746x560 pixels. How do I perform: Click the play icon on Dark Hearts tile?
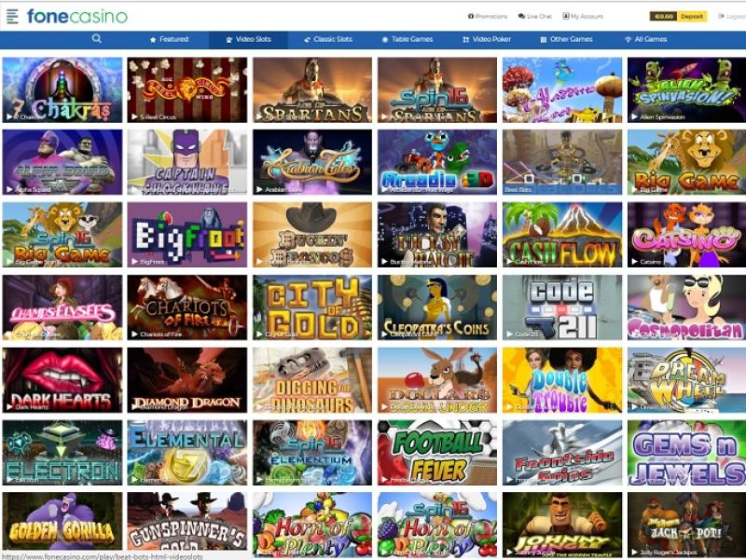[x=9, y=407]
